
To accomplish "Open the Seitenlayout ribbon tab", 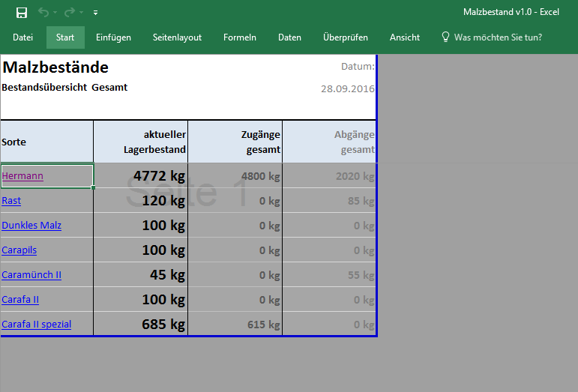I will point(177,37).
